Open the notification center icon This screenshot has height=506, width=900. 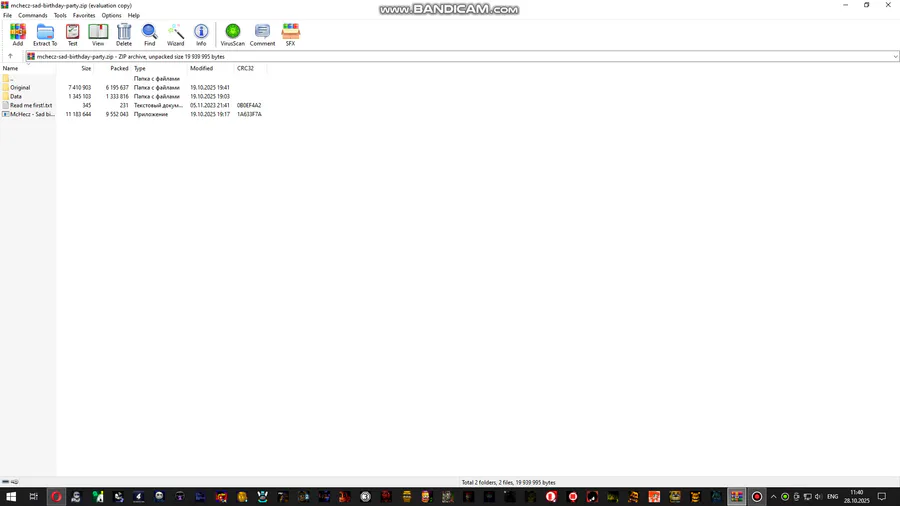click(882, 497)
